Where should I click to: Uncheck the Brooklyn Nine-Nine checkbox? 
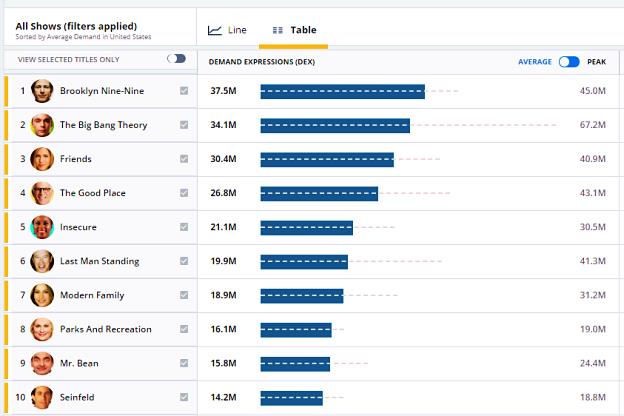click(x=184, y=91)
